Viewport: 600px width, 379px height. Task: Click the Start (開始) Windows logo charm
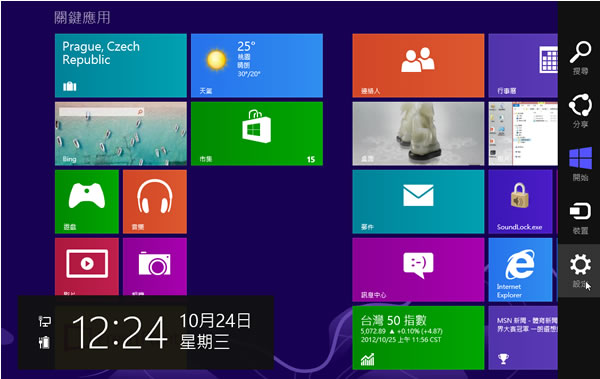tap(580, 164)
